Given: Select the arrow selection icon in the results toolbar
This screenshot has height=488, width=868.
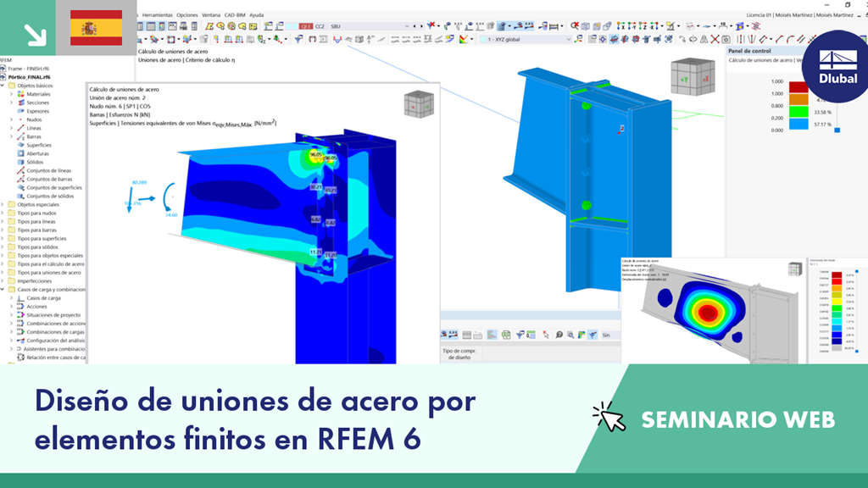Looking at the screenshot, I should (x=544, y=335).
